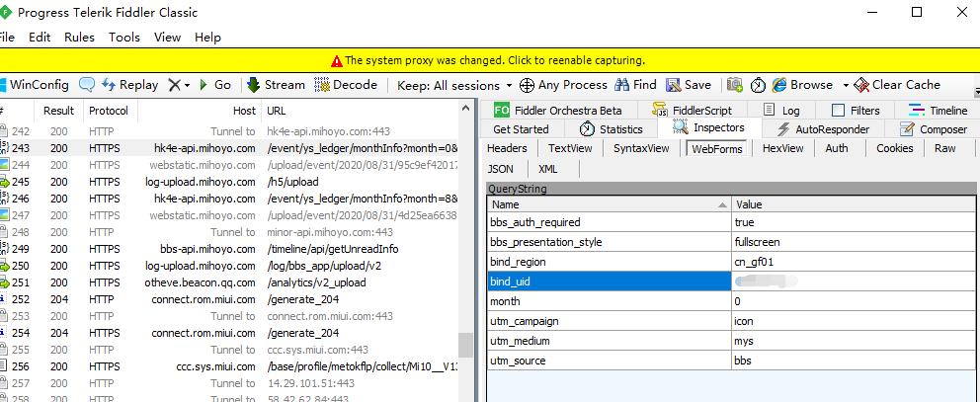Click the session list vertical scrollbar thumb
This screenshot has height=402, width=980.
coord(465,345)
